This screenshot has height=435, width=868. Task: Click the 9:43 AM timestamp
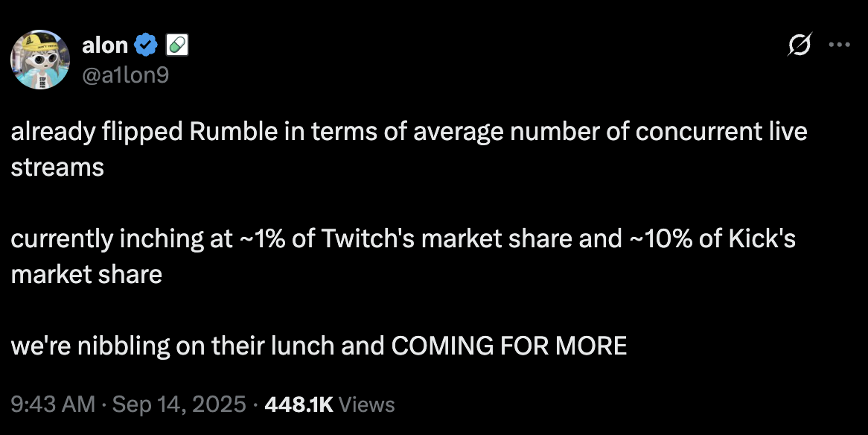click(x=53, y=404)
